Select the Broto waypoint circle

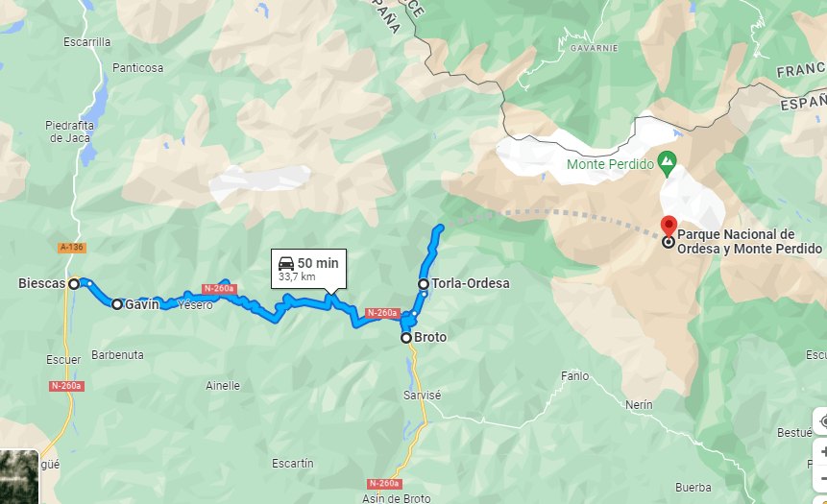click(406, 338)
